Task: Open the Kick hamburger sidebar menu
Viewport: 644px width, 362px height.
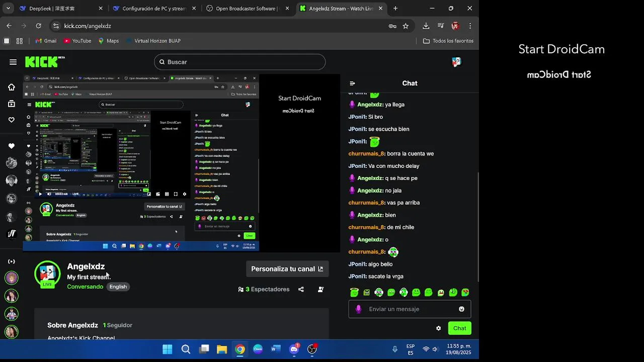Action: 13,62
